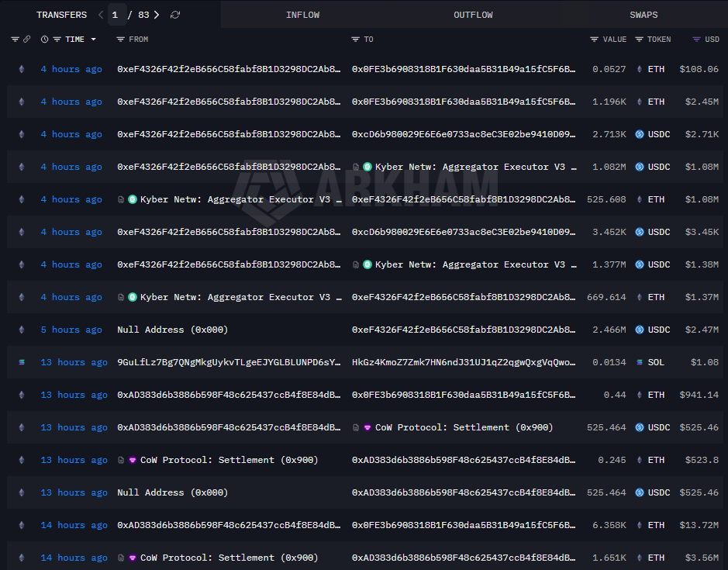Click contract document icon on 0.245 ETH row
This screenshot has height=570, width=728.
pyautogui.click(x=121, y=460)
